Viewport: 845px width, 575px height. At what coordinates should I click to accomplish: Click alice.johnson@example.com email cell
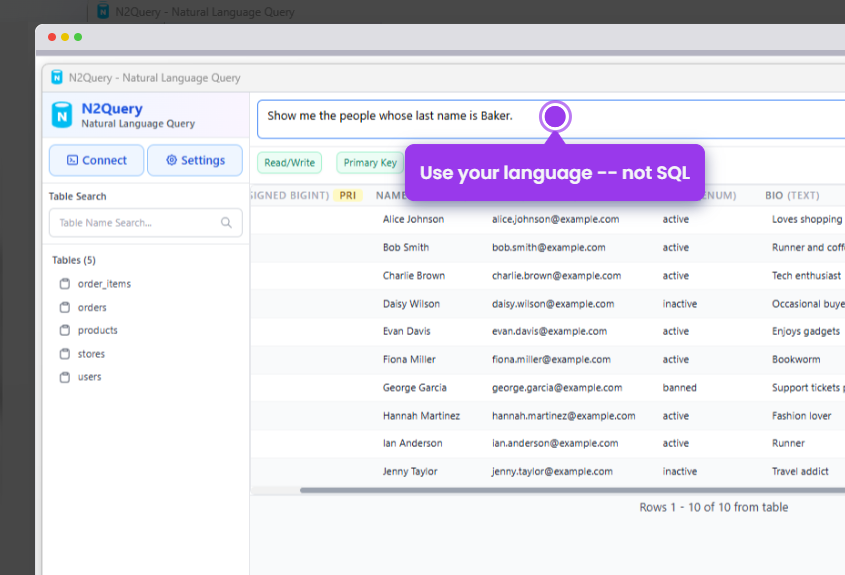click(556, 219)
